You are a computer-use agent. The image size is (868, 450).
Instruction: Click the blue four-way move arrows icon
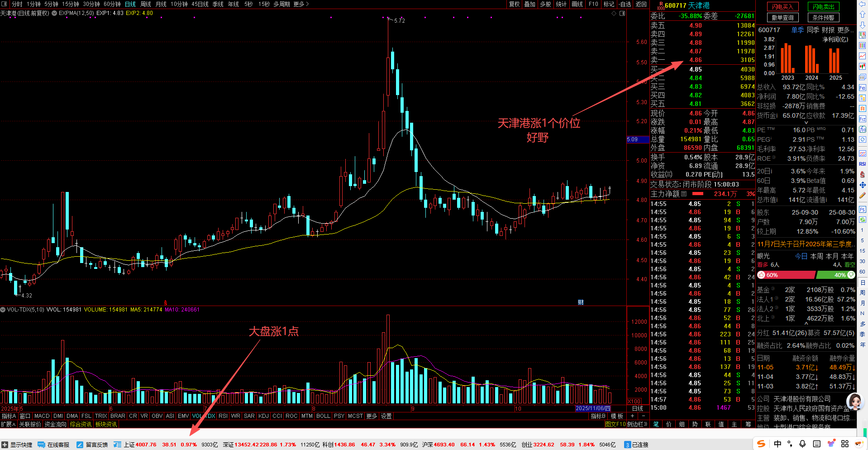pyautogui.click(x=863, y=185)
